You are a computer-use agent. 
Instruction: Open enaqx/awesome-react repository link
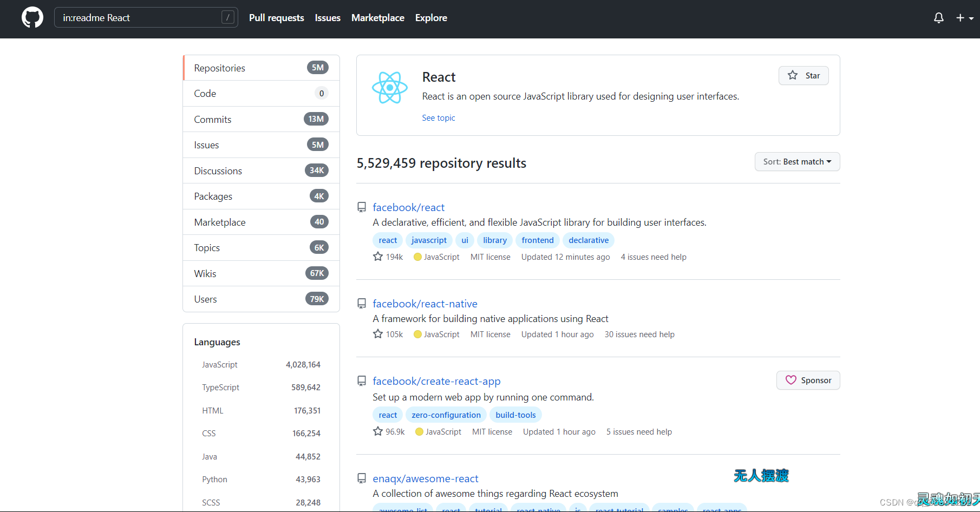[426, 478]
